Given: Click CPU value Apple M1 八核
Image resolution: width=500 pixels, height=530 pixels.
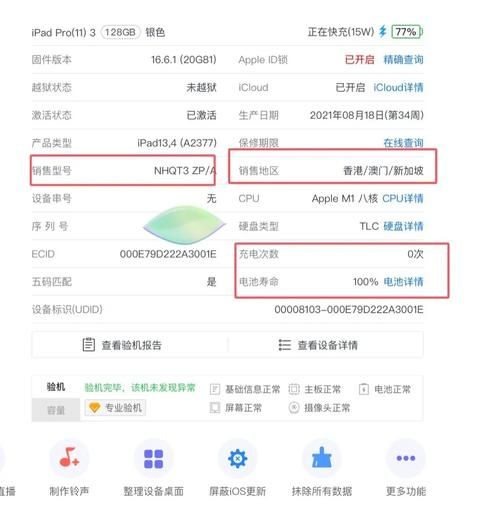Looking at the screenshot, I should click(x=345, y=198).
